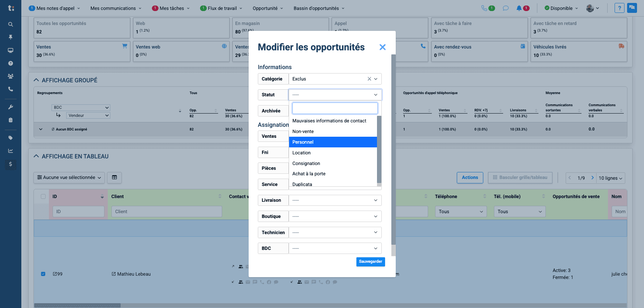Open the BDC dropdown in the dialog
The image size is (644, 308).
click(x=335, y=248)
